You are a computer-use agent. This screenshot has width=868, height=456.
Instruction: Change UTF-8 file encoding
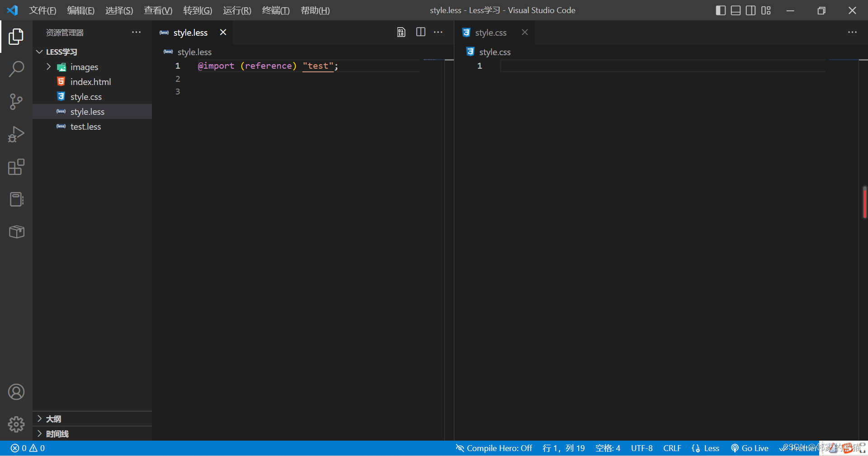[x=642, y=448]
